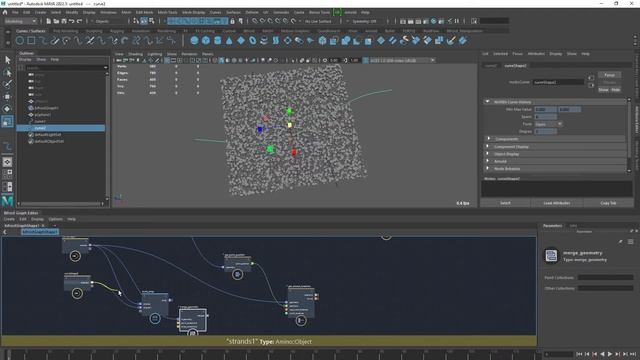
Task: Select the NURBS circle shelf icon
Action: (20, 40)
